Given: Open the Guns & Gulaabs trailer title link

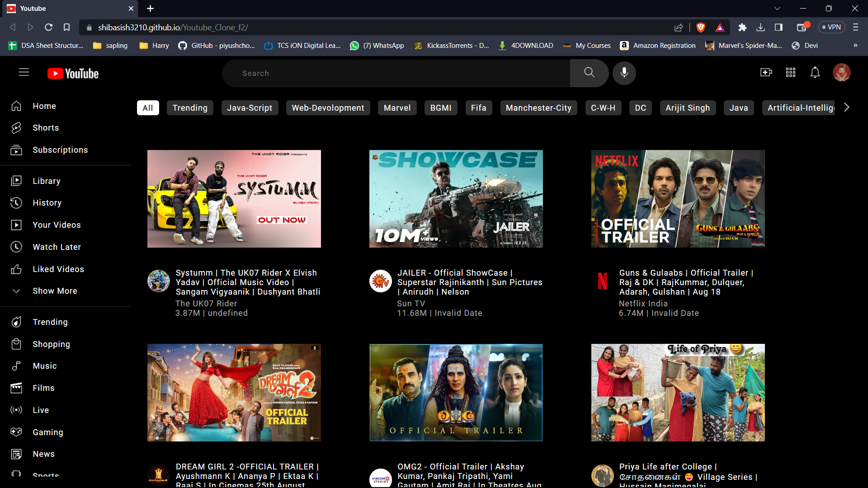Looking at the screenshot, I should click(686, 282).
